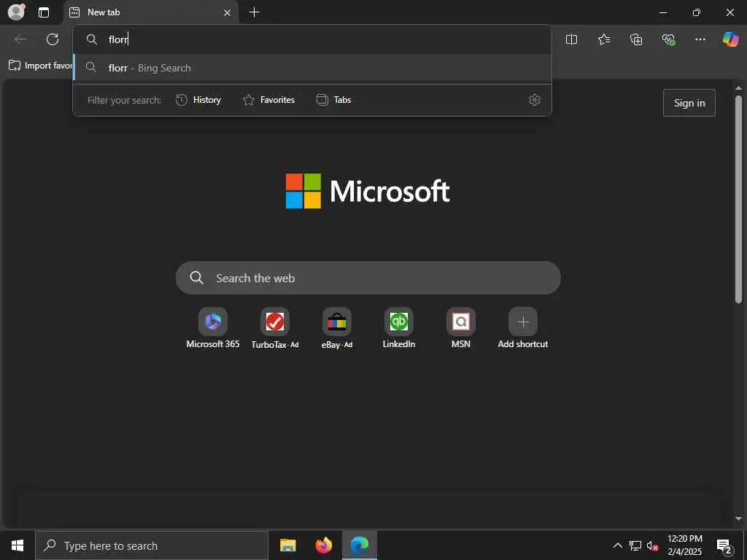The image size is (747, 560).
Task: Open the Edge profile avatar
Action: 17,12
